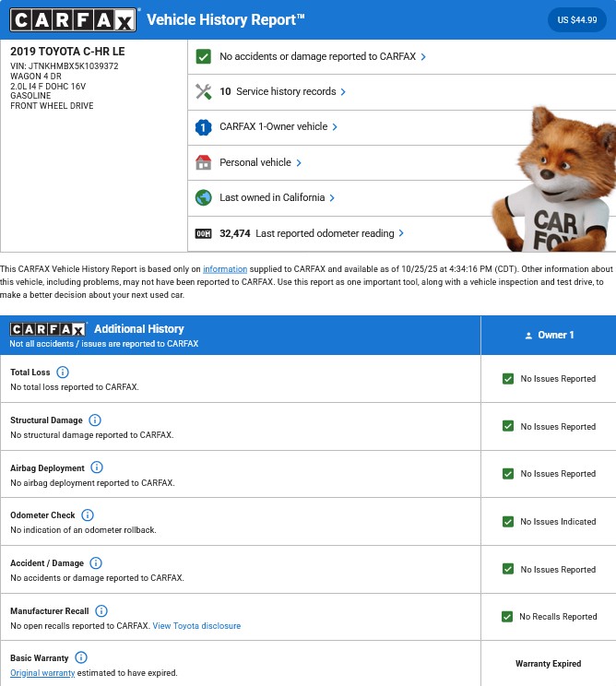This screenshot has width=616, height=686.
Task: Open the Total Loss info icon
Action: tap(63, 373)
